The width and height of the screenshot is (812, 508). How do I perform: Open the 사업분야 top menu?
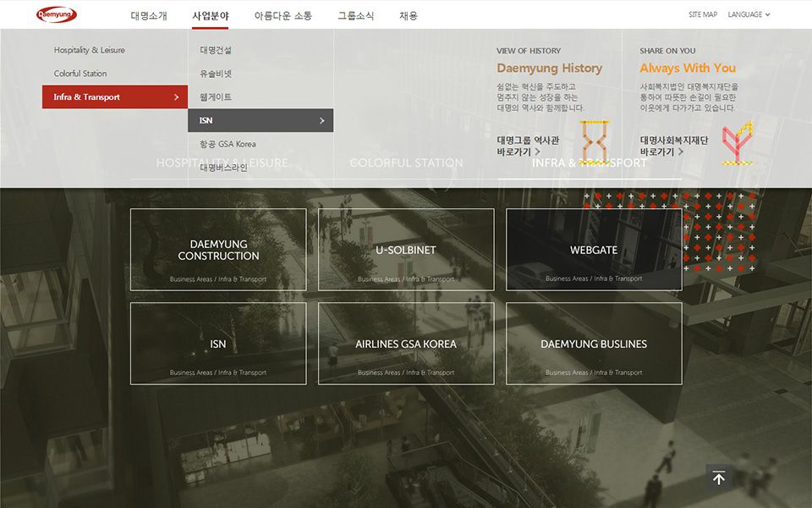click(x=210, y=15)
